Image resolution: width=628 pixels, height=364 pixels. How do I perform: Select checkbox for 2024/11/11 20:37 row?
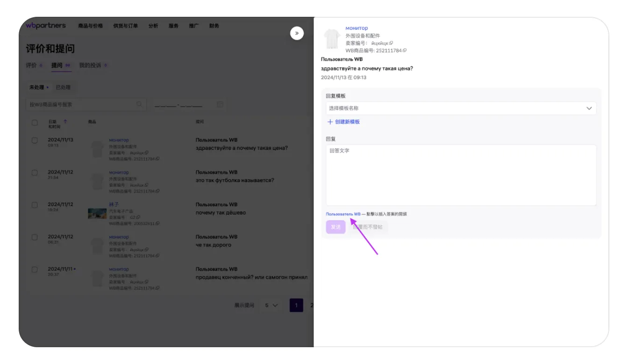(35, 269)
